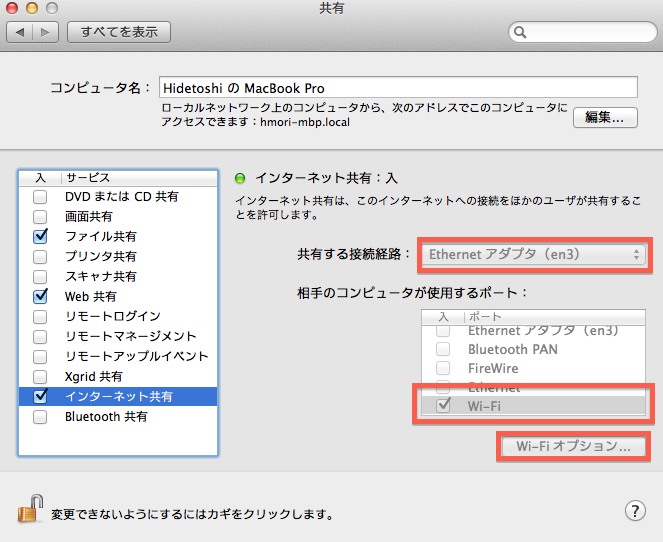Screen dimensions: 663x542
Task: Enable 画面共有 checkbox
Action: point(40,216)
